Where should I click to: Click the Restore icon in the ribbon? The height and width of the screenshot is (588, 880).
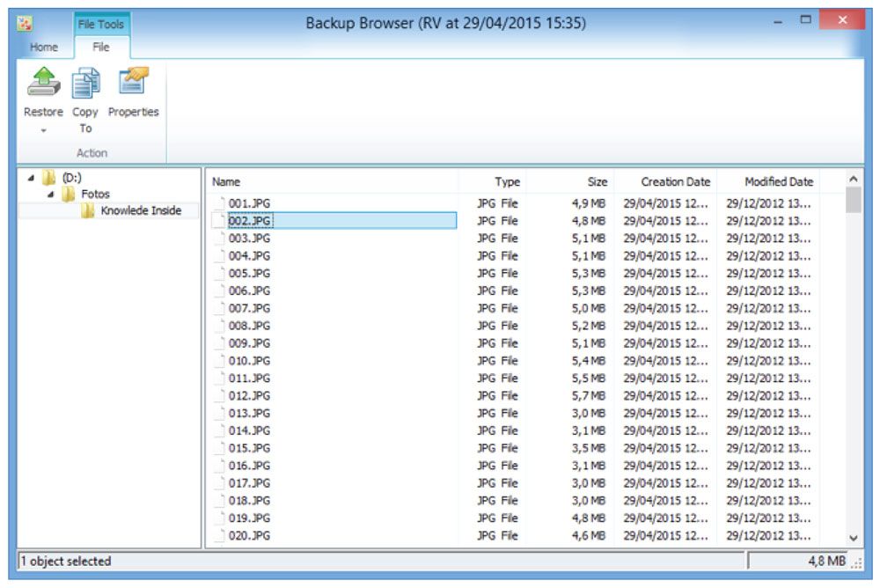[42, 84]
